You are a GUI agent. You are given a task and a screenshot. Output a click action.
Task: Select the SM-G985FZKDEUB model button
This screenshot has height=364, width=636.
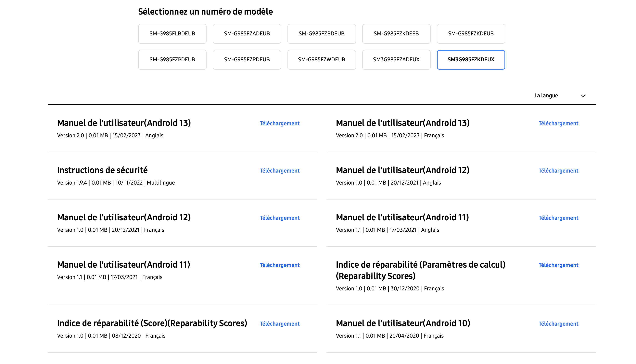(471, 34)
